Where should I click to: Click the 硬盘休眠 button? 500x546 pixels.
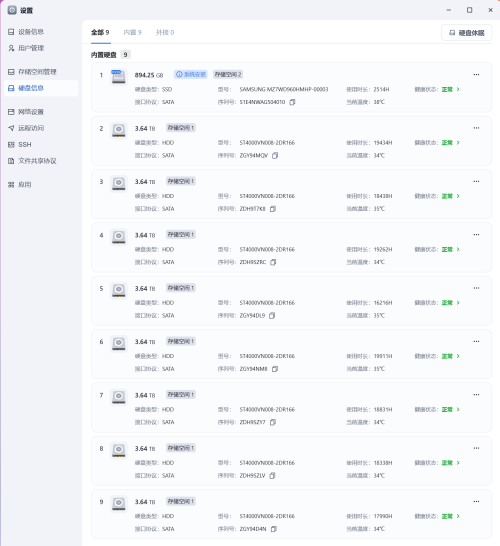point(467,33)
